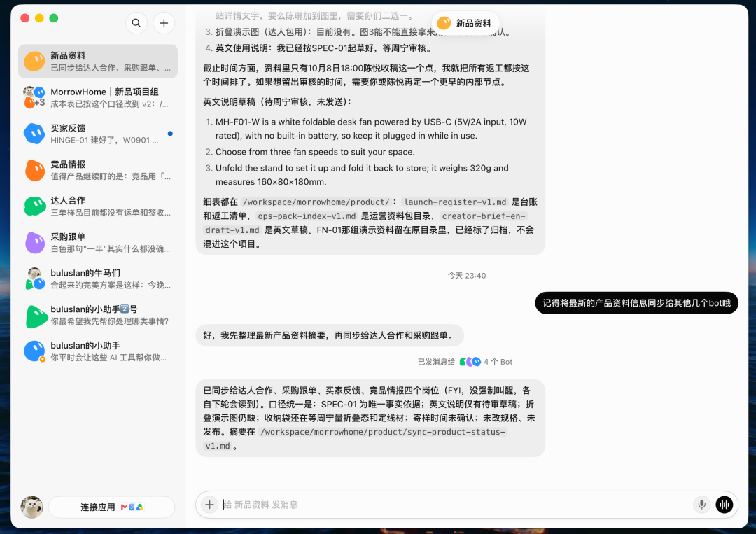Viewport: 756px width, 534px height.
Task: Click the /workspace/morrowhome/product/ path in 细表都在 line
Action: click(x=316, y=202)
